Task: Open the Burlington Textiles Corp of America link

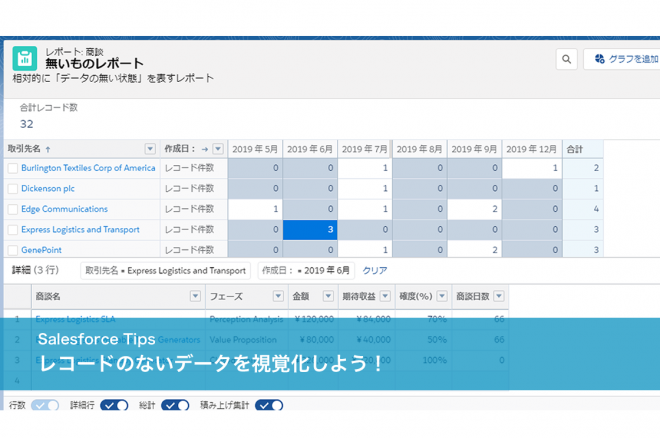Action: coord(88,168)
